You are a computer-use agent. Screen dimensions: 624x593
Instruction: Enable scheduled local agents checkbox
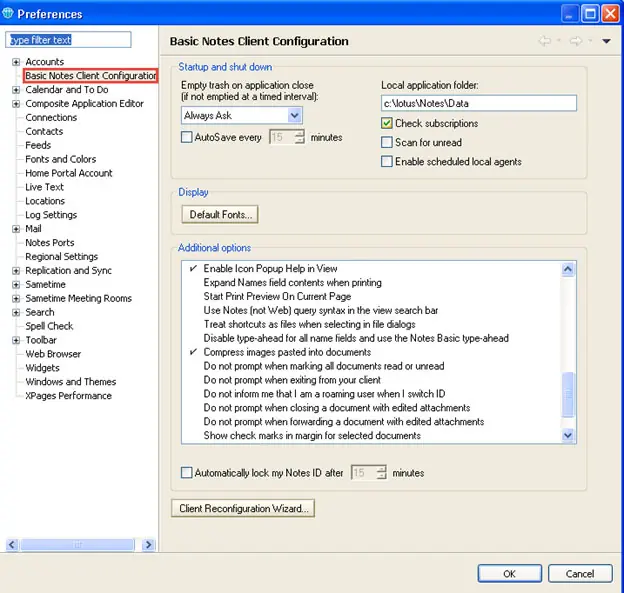coord(386,161)
